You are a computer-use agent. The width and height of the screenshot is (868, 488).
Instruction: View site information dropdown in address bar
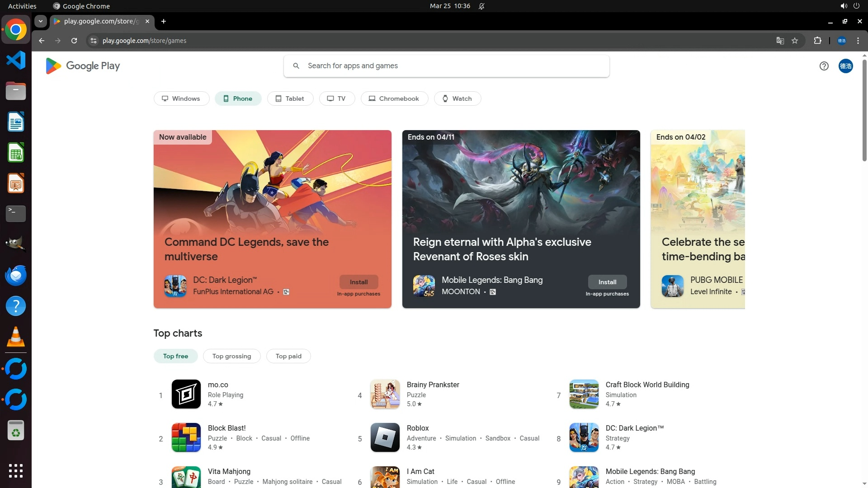point(93,41)
